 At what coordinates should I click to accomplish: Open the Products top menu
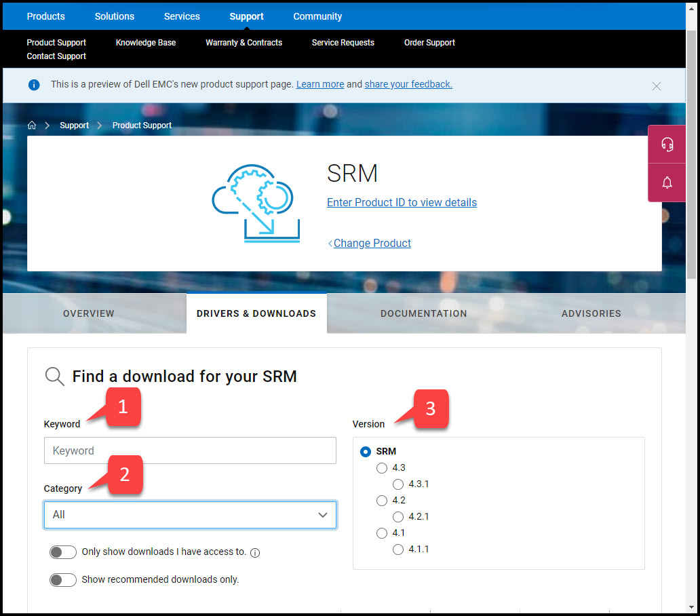(46, 16)
